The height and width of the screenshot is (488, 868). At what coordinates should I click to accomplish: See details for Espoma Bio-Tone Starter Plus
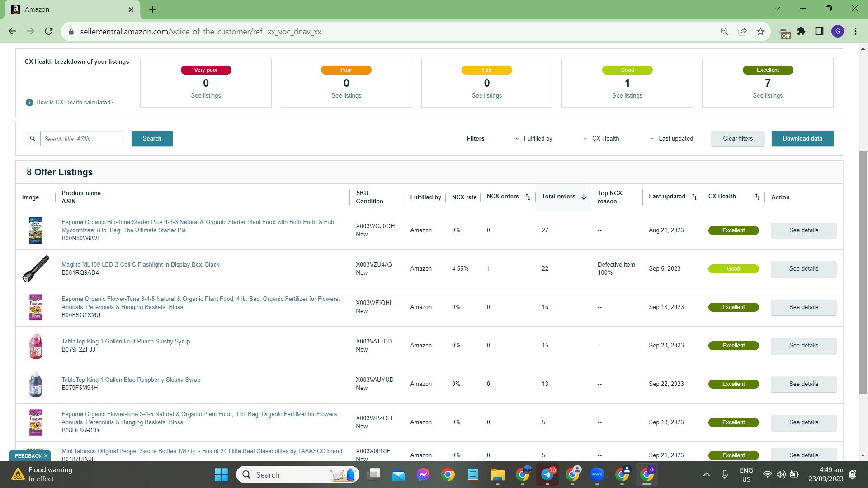(804, 230)
